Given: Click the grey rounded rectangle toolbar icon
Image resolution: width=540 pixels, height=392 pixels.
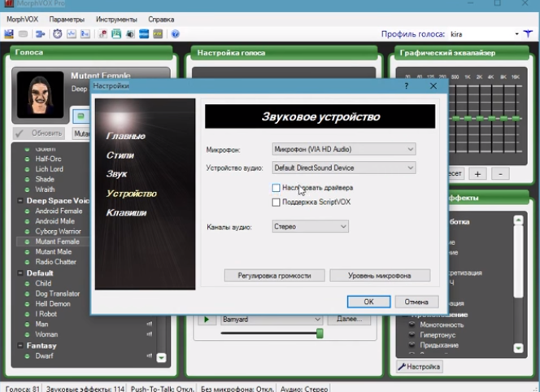Looking at the screenshot, I should (23, 34).
